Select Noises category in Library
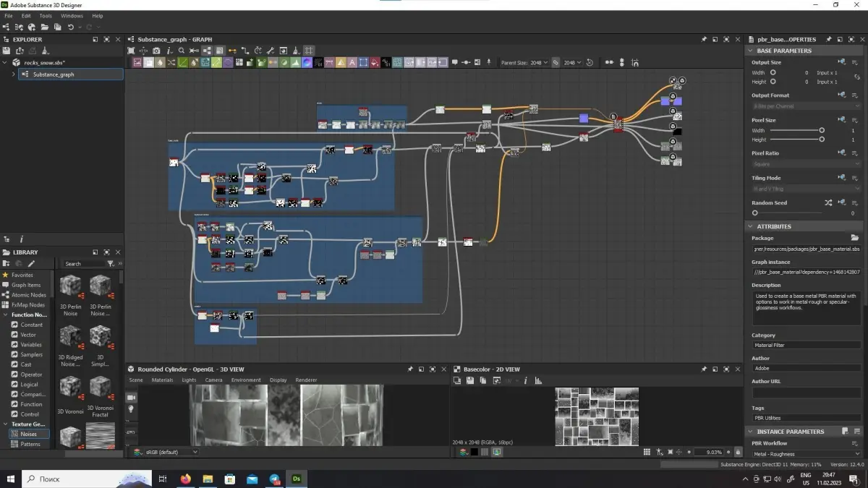The width and height of the screenshot is (868, 488). (29, 435)
